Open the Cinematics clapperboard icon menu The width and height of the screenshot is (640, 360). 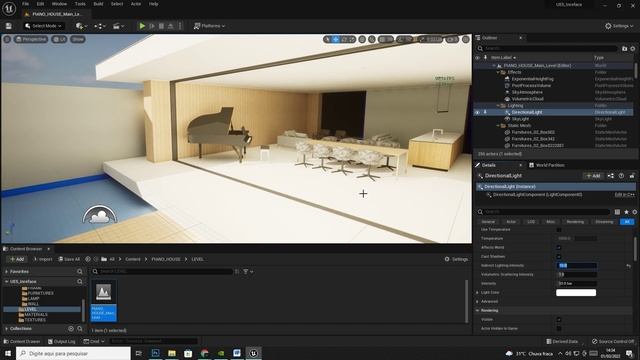[118, 26]
